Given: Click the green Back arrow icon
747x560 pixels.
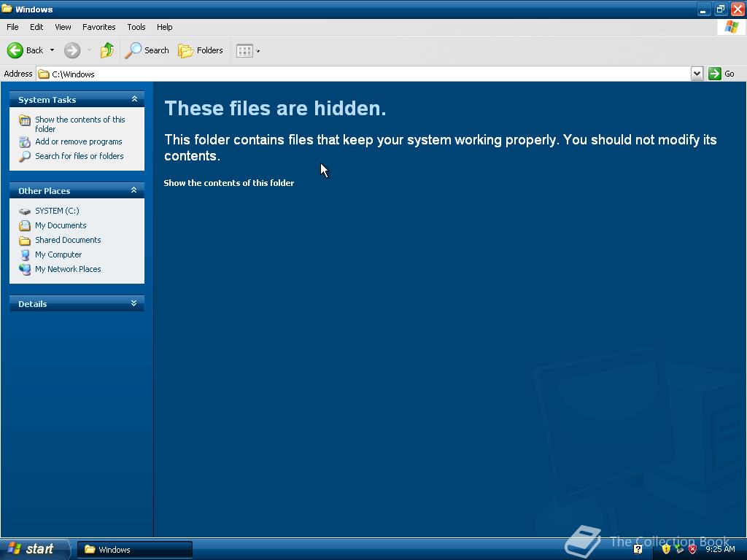Looking at the screenshot, I should (15, 50).
